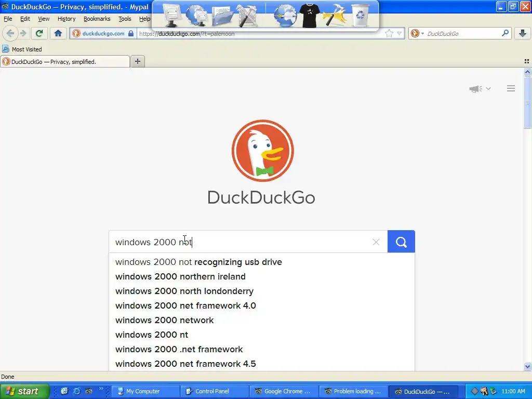Open the Edit menu
The height and width of the screenshot is (399, 532).
25,19
